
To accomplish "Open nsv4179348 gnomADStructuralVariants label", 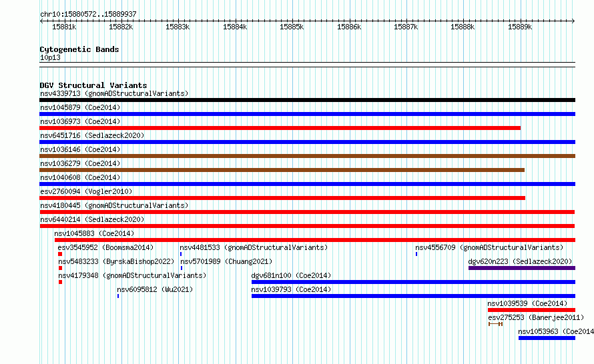I will pyautogui.click(x=132, y=275).
